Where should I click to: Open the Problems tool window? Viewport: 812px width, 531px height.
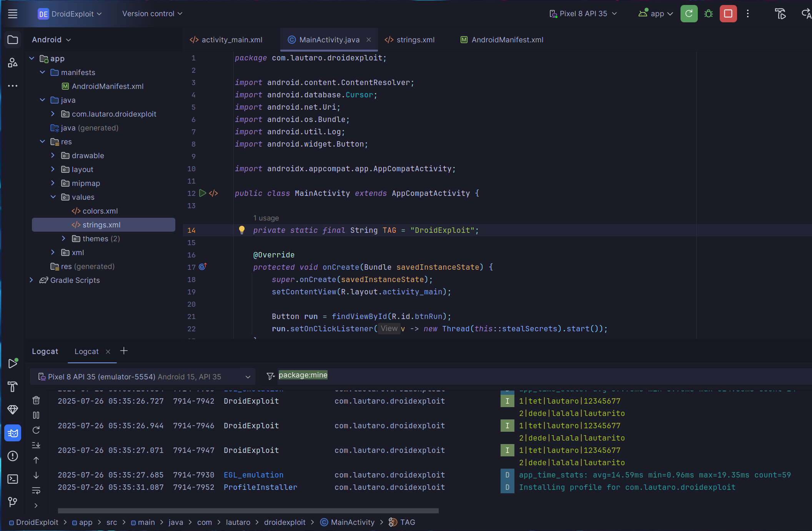[x=13, y=456]
